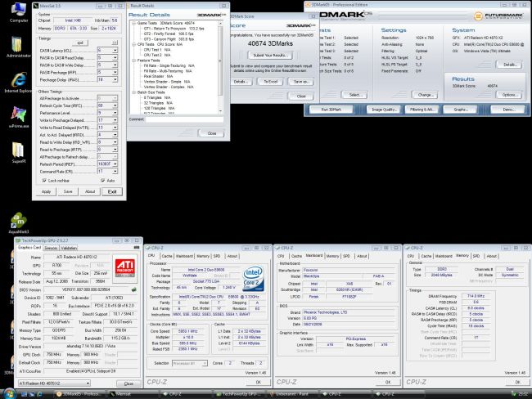The height and width of the screenshot is (399, 532).
Task: Click Run 3DMark button
Action: point(331,110)
